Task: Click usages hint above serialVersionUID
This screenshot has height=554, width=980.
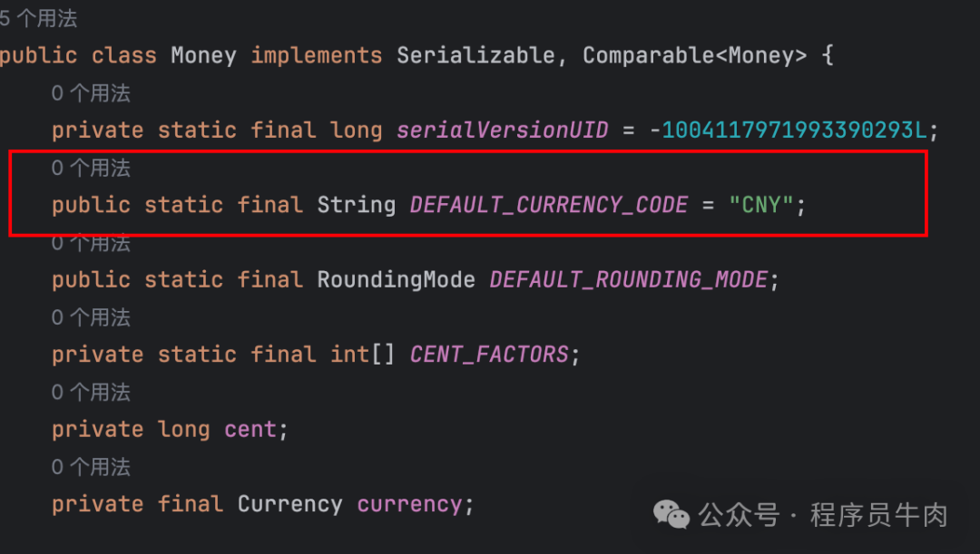Action: pos(91,93)
